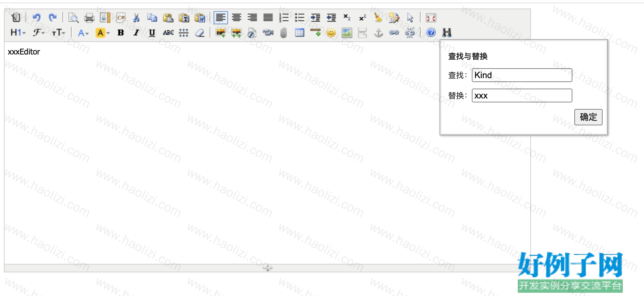
Task: Open the H1 heading format dropdown
Action: 18,32
